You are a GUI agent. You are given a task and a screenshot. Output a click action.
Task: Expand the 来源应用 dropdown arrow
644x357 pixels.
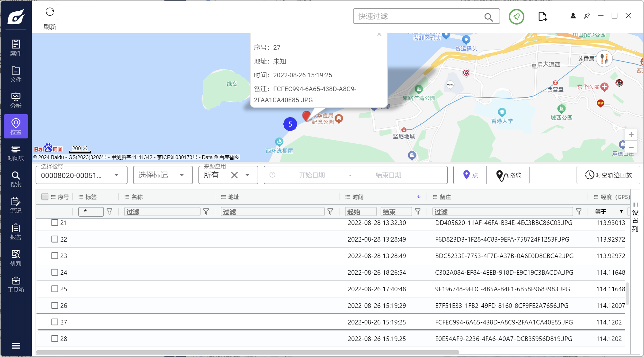[x=247, y=175]
